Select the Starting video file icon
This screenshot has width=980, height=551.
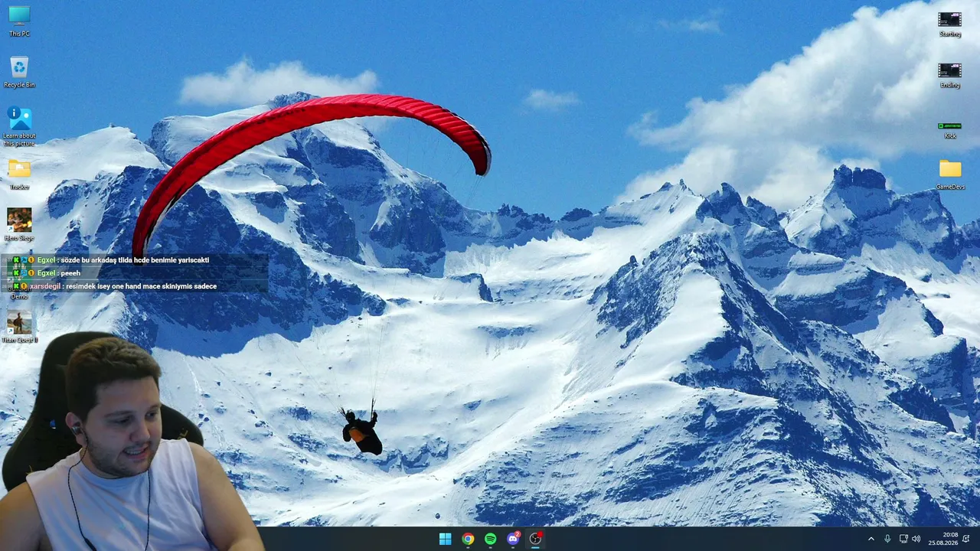[950, 24]
